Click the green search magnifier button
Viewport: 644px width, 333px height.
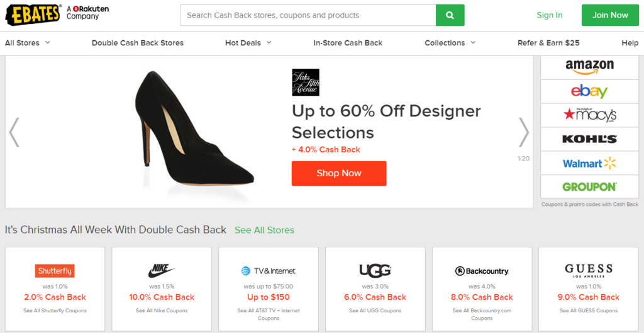pos(450,15)
